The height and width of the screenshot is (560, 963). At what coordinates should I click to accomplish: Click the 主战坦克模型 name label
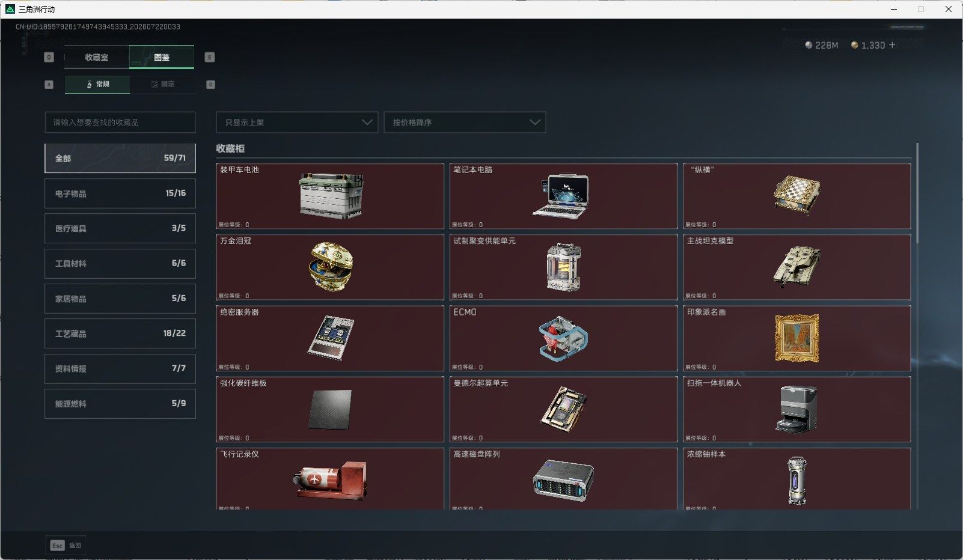coord(710,241)
